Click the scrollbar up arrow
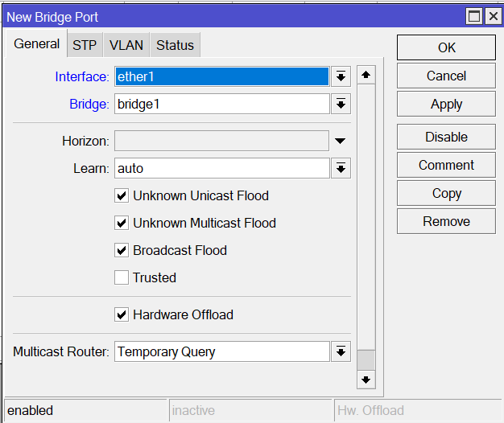Image resolution: width=504 pixels, height=423 pixels. pos(366,75)
